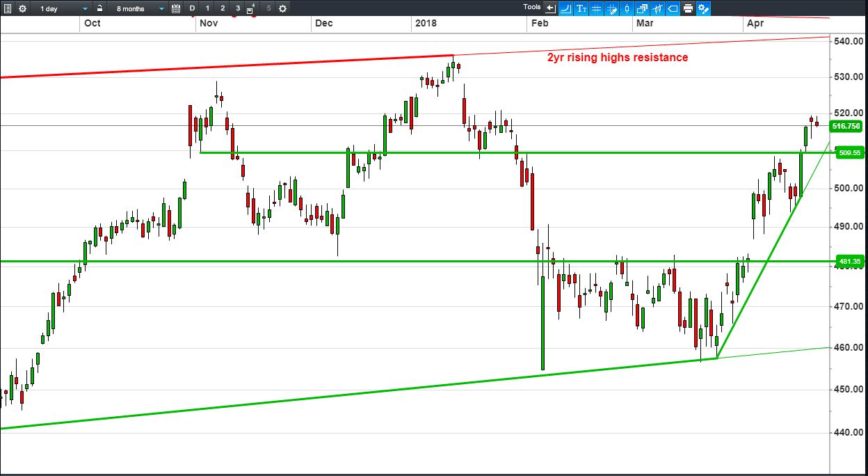This screenshot has width=868, height=476.
Task: Click the Tools label
Action: (x=532, y=7)
